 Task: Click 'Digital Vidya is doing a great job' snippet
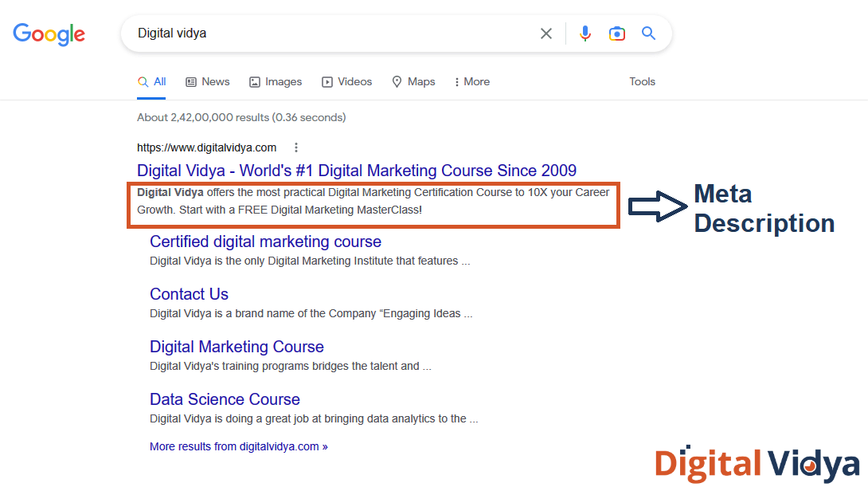coord(313,419)
